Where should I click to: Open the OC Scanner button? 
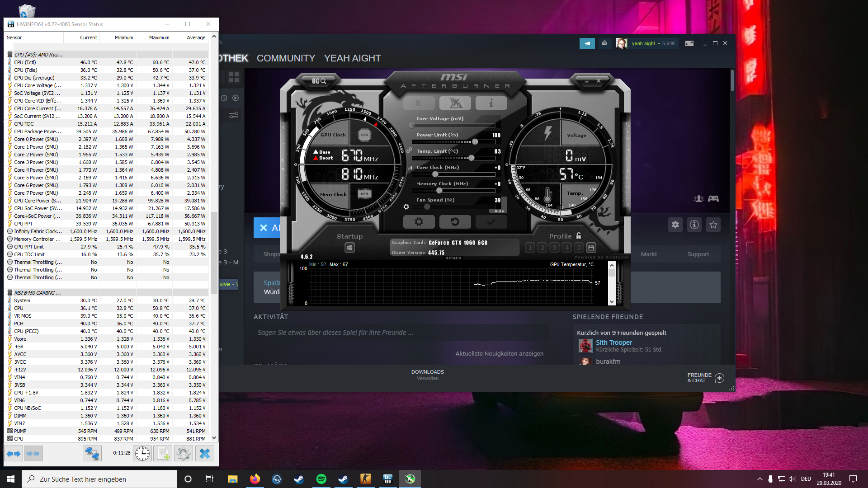tap(319, 81)
